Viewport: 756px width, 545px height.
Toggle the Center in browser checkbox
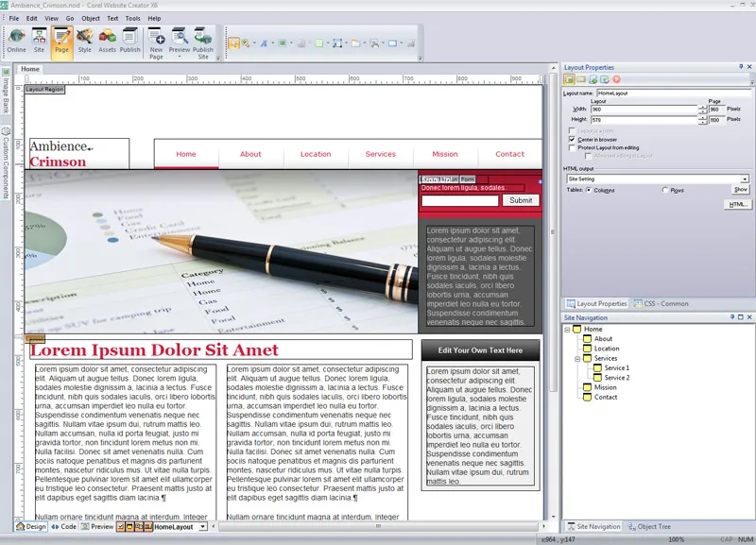tap(572, 139)
